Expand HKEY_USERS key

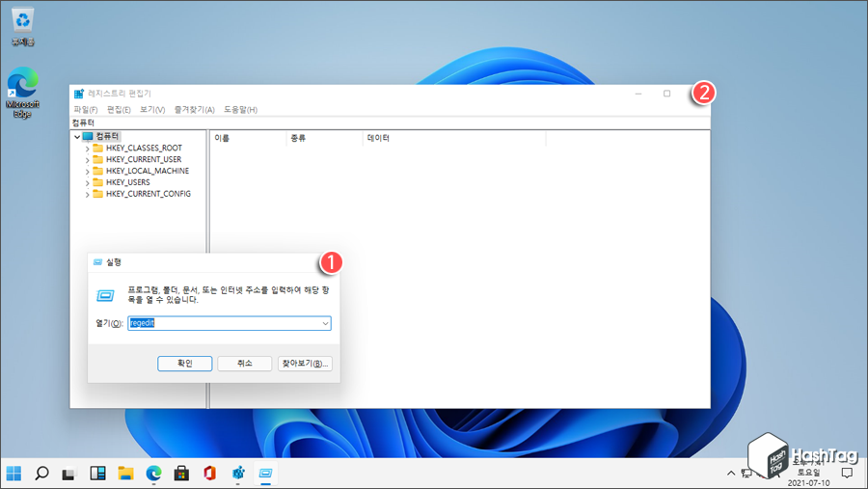point(87,182)
